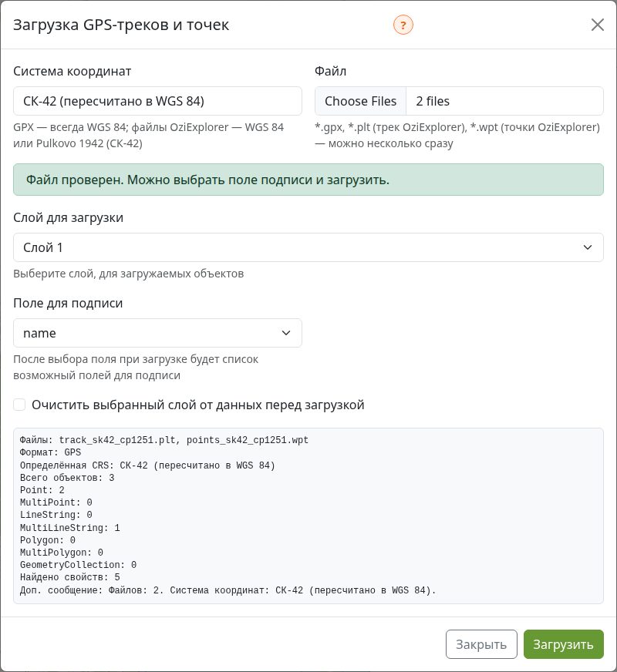Click the dialog title 'Загрузка GPS-треков и точек'

(x=121, y=25)
